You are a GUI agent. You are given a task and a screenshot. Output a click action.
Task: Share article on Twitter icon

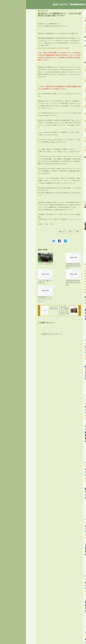[53, 241]
